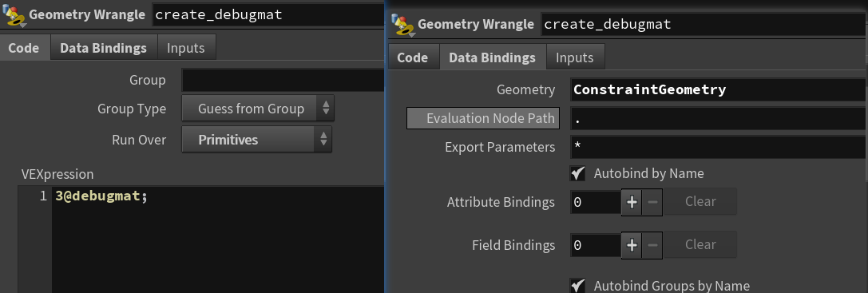
Task: Add a Field Binding with the plus icon
Action: click(632, 245)
